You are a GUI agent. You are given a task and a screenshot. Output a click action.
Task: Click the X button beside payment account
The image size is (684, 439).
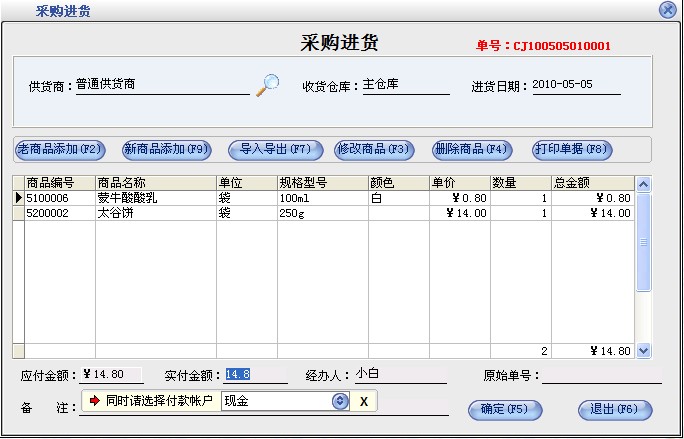click(x=364, y=401)
